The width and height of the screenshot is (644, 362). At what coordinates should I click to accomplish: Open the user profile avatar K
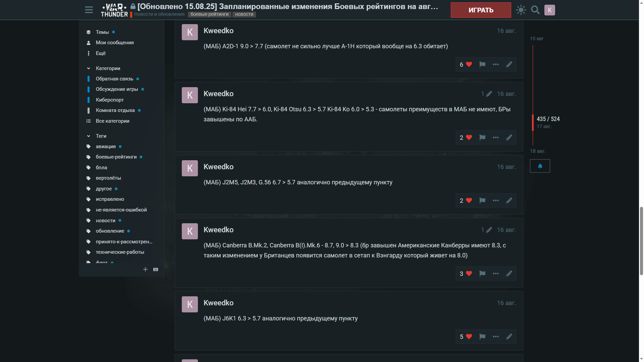click(550, 10)
